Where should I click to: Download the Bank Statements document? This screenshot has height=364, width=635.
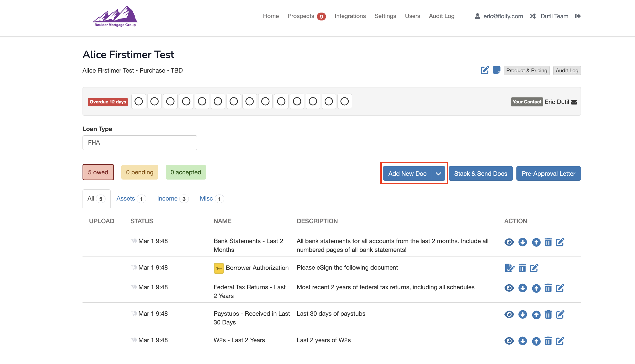point(522,242)
